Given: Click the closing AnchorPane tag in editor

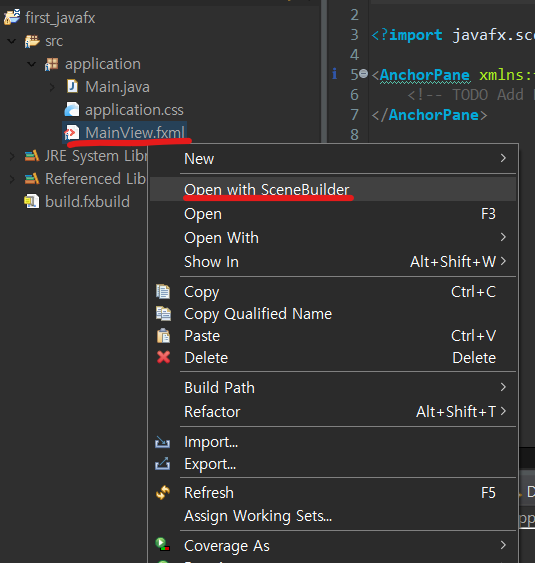Looking at the screenshot, I should [429, 115].
